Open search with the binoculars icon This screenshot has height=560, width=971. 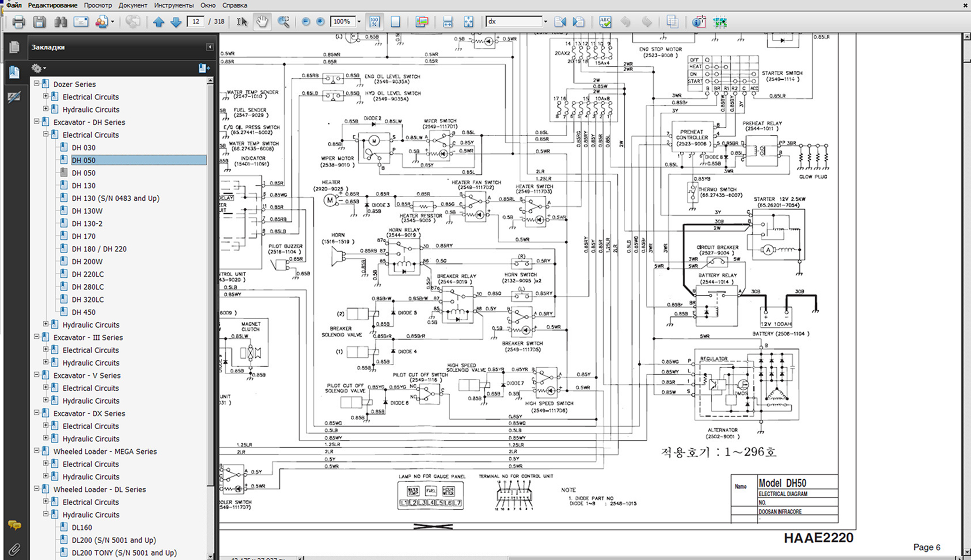click(60, 22)
